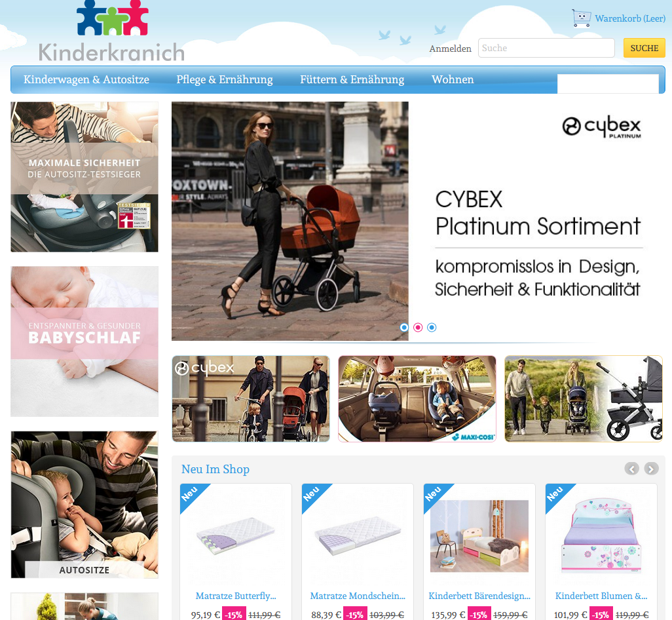Show previous products with left arrow
Viewport: 672px width, 620px height.
click(x=631, y=469)
